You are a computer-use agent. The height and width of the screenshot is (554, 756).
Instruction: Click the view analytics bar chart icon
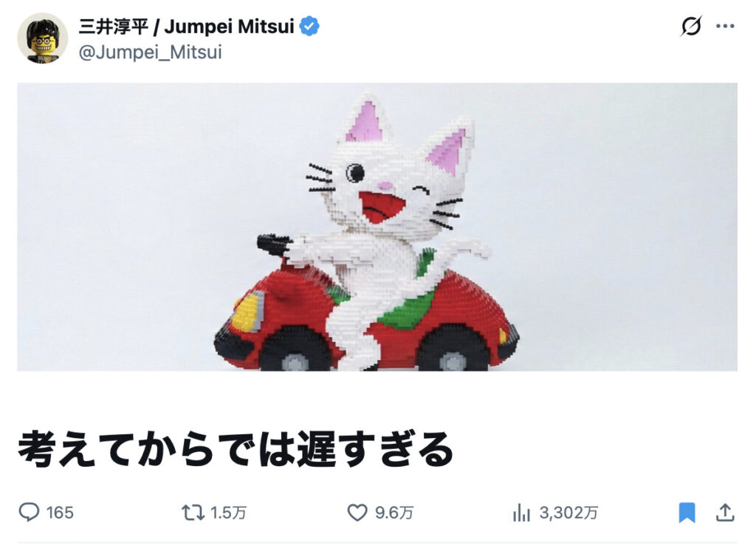coord(522,513)
